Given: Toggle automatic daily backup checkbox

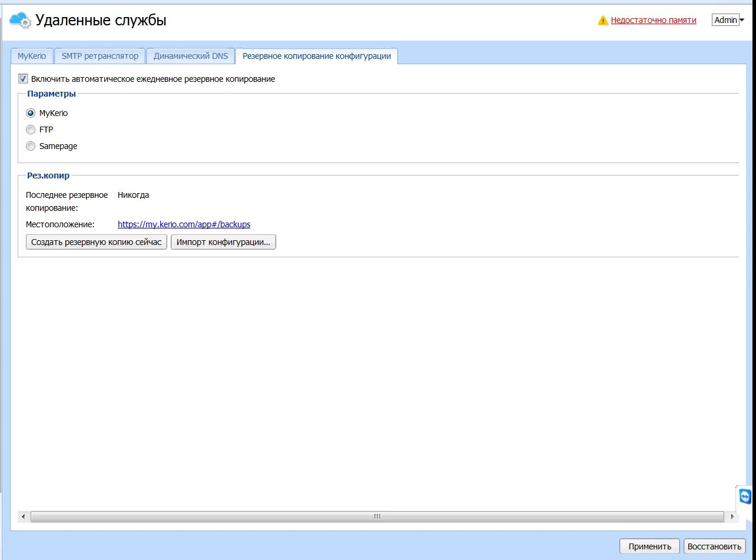Looking at the screenshot, I should 24,78.
